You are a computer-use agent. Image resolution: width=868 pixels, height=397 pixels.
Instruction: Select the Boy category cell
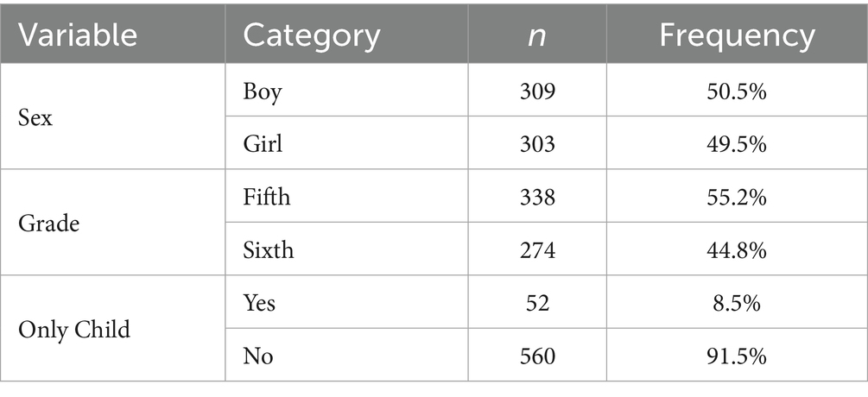[263, 91]
